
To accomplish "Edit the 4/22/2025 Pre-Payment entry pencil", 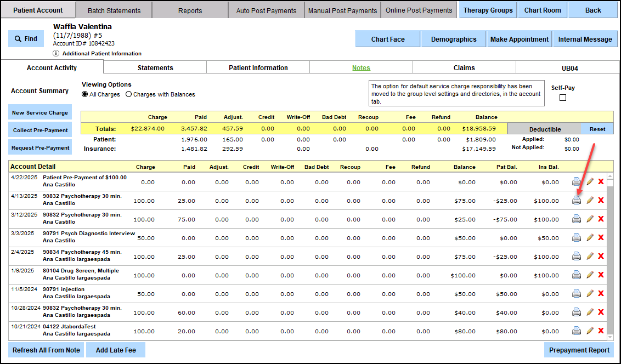I will [x=590, y=181].
